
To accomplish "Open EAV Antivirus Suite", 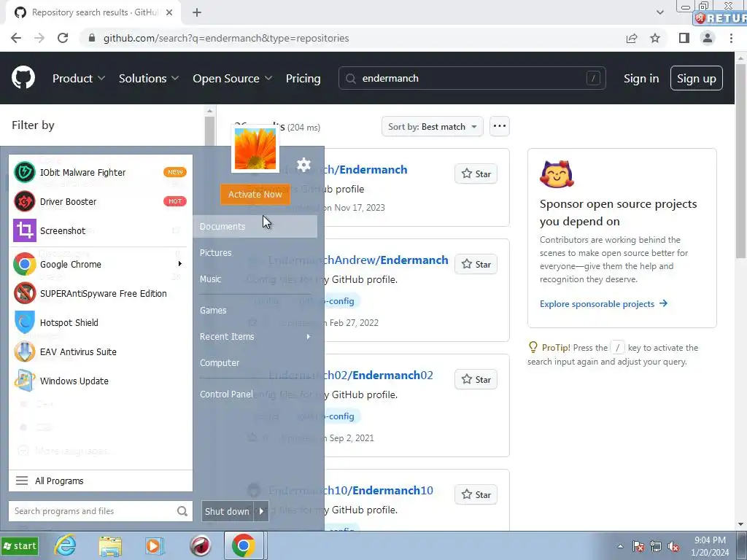I will click(100, 352).
